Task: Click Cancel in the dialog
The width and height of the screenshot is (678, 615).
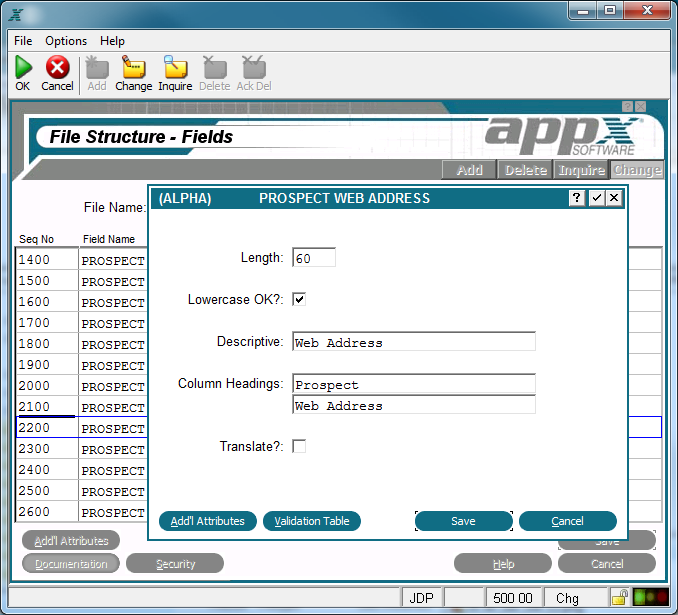Action: (568, 521)
